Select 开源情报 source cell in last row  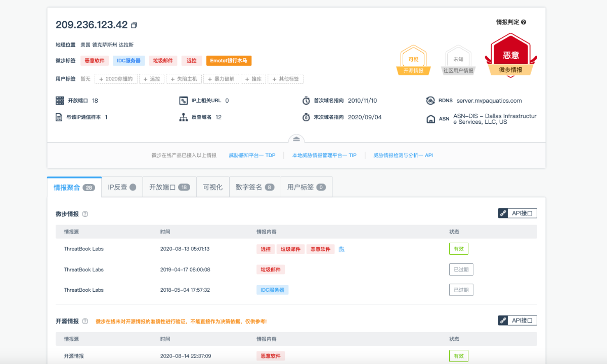pyautogui.click(x=74, y=356)
